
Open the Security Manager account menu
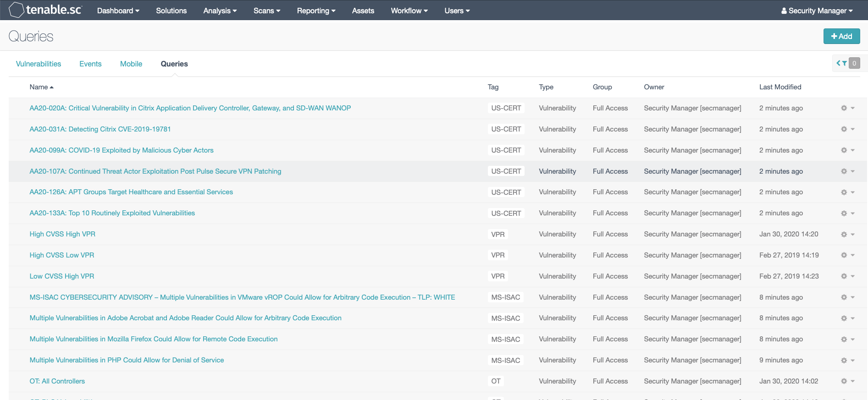click(x=817, y=11)
